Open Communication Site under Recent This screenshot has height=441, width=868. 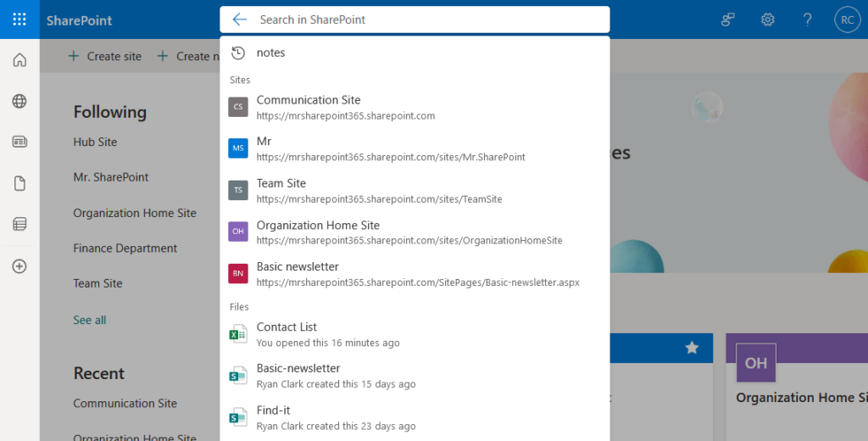click(125, 404)
